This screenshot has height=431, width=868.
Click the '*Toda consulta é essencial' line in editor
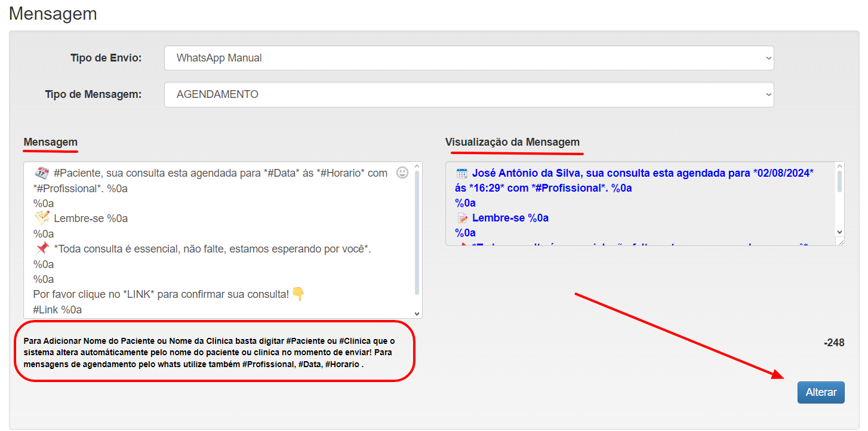[x=213, y=248]
